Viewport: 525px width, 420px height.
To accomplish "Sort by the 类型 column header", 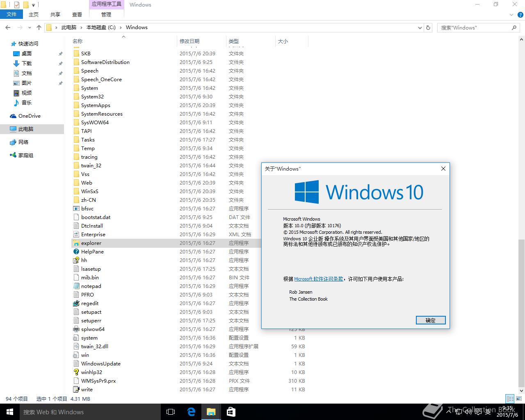I will pyautogui.click(x=251, y=41).
